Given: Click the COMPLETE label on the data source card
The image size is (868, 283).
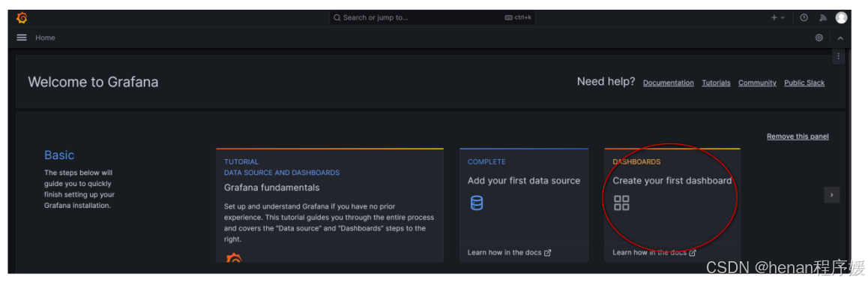Looking at the screenshot, I should (486, 162).
